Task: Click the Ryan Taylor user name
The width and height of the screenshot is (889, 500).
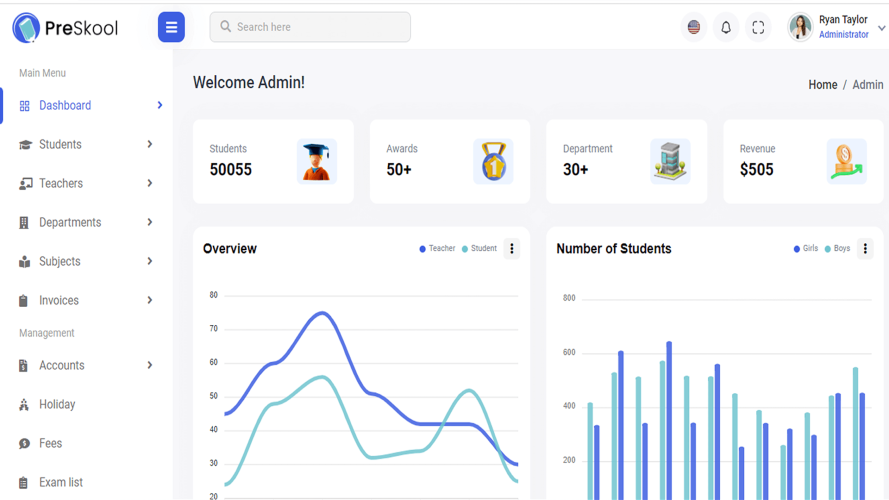Action: coord(843,20)
